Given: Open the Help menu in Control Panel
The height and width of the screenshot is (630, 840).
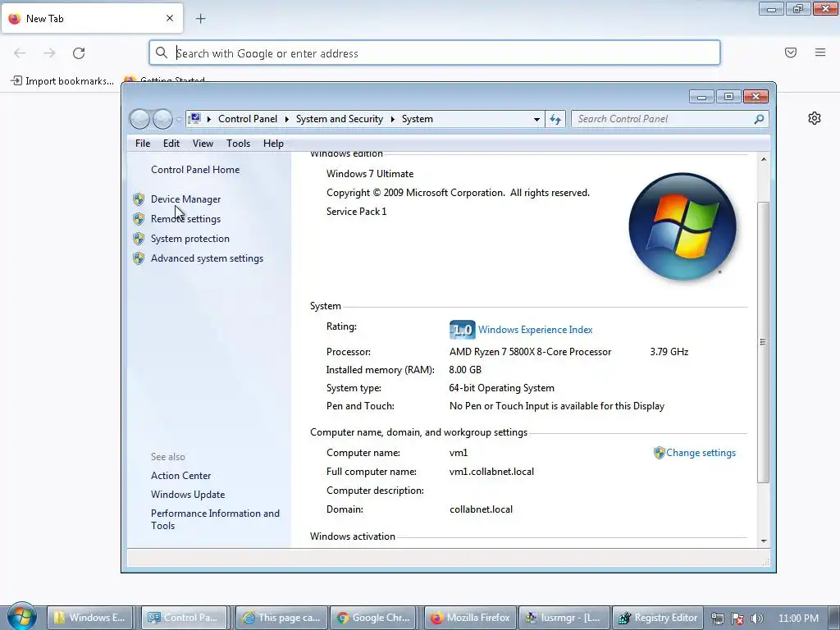Looking at the screenshot, I should 273,144.
